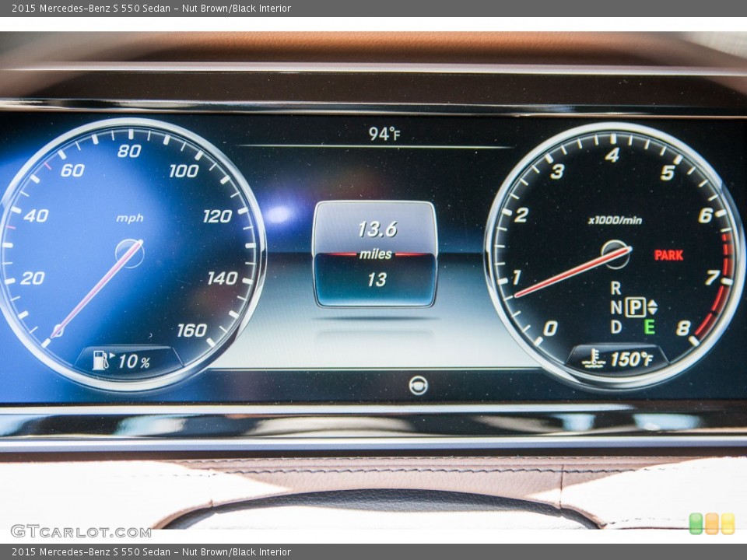This screenshot has height=560, width=747.
Task: Tap the steering wheel icon below the trip display
Action: click(x=419, y=385)
